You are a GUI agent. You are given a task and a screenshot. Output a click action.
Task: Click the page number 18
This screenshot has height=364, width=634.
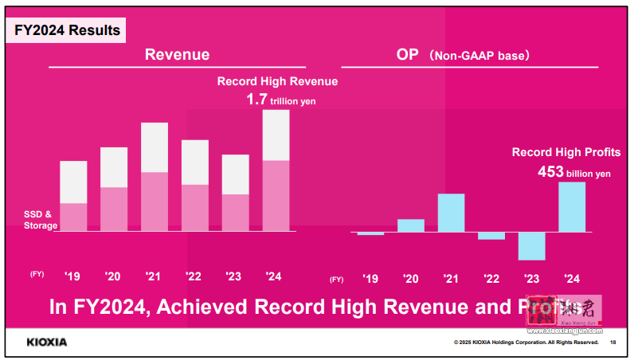tap(612, 342)
